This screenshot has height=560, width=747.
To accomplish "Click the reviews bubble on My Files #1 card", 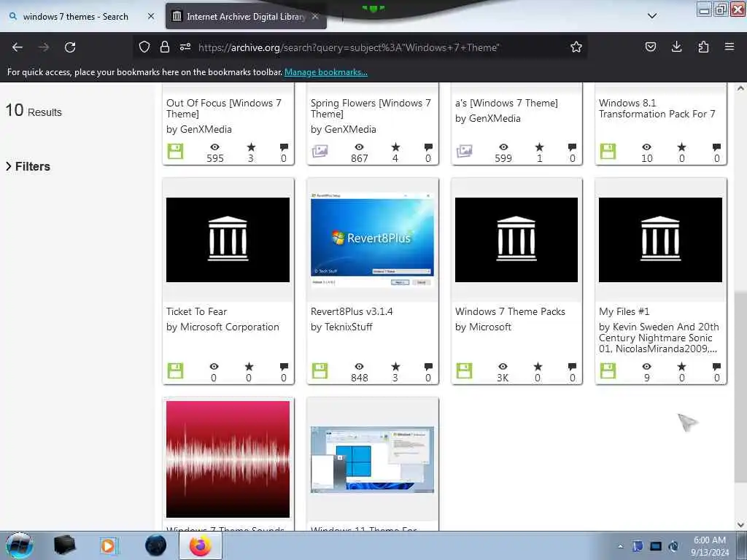I will [x=716, y=366].
